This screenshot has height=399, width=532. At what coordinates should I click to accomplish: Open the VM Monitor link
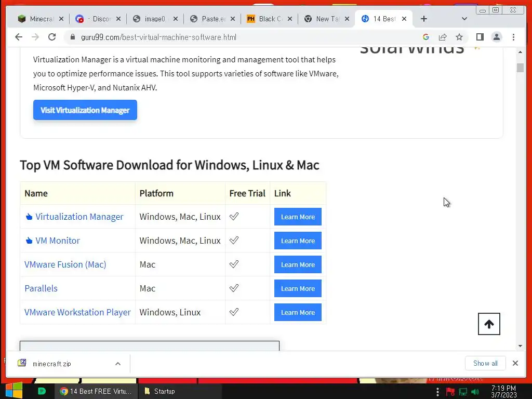coord(57,241)
